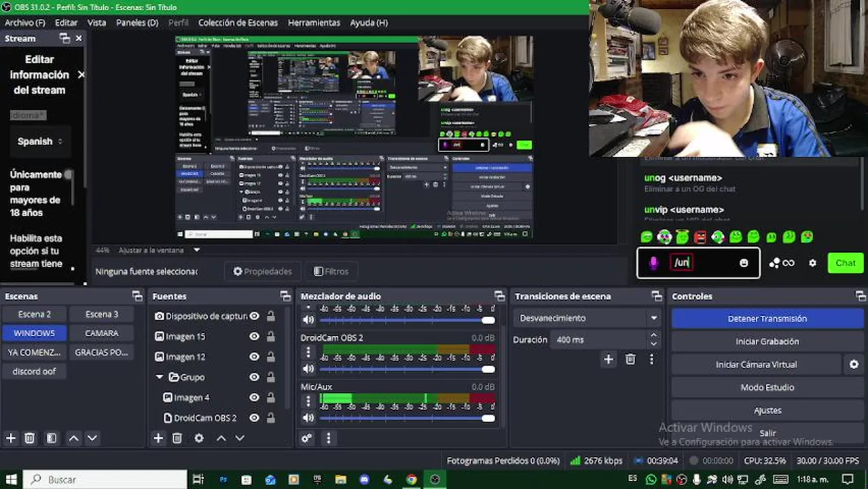Move scene down with the arrow icon
The height and width of the screenshot is (489, 868).
coord(92,439)
